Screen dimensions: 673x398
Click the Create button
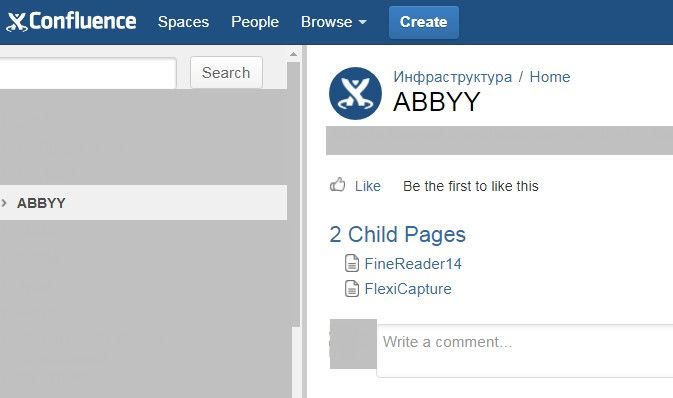tap(424, 22)
